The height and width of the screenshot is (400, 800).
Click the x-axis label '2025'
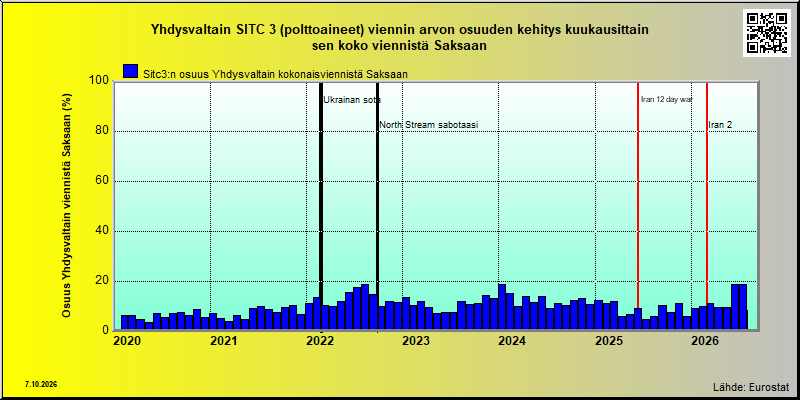[x=608, y=340]
